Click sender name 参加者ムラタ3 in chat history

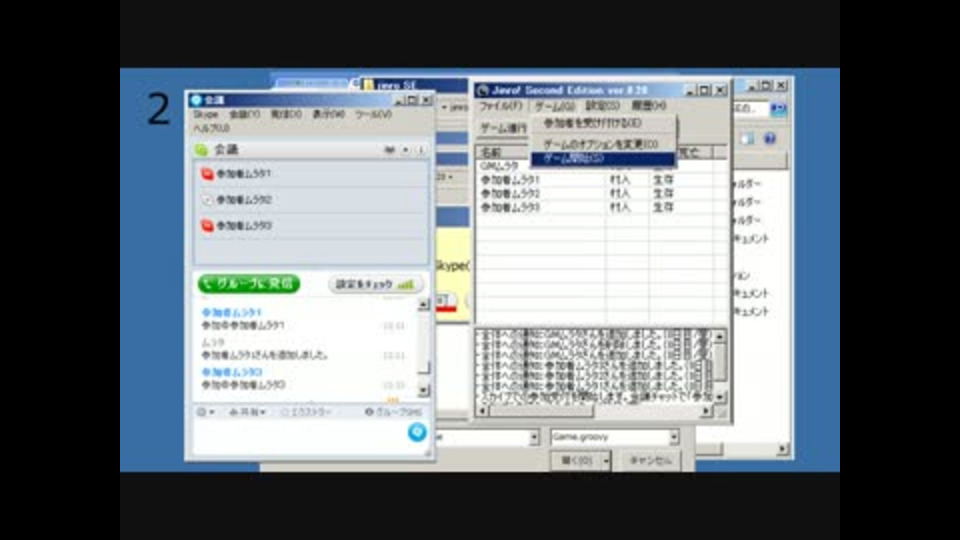coord(231,372)
